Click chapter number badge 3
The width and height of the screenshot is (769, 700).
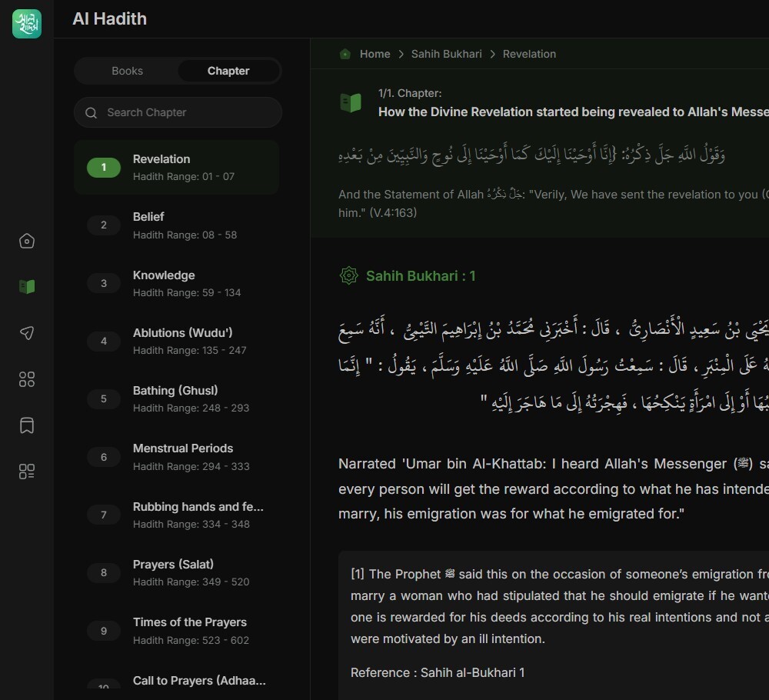[104, 283]
